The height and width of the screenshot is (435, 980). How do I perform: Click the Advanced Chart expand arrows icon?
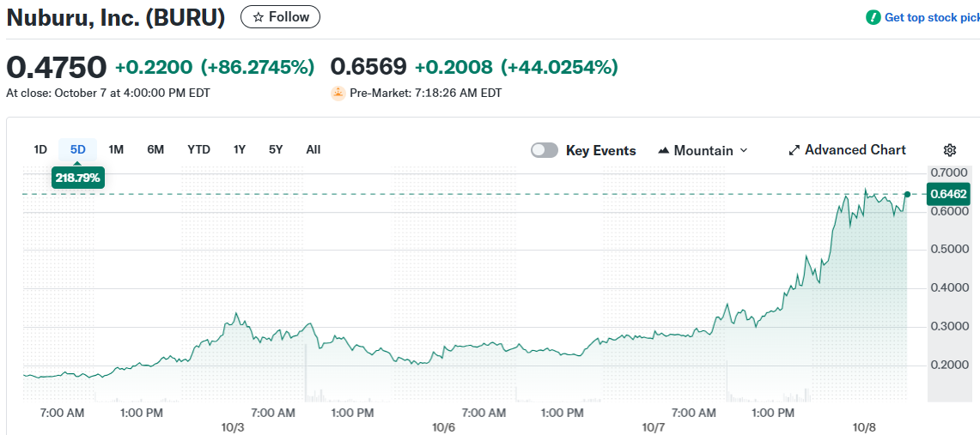pos(794,150)
